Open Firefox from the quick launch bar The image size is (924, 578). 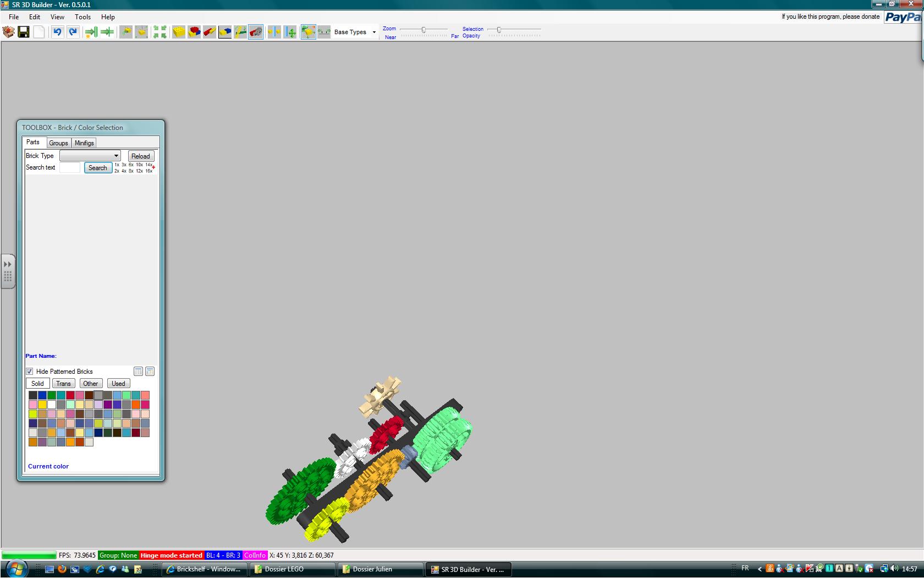[62, 569]
